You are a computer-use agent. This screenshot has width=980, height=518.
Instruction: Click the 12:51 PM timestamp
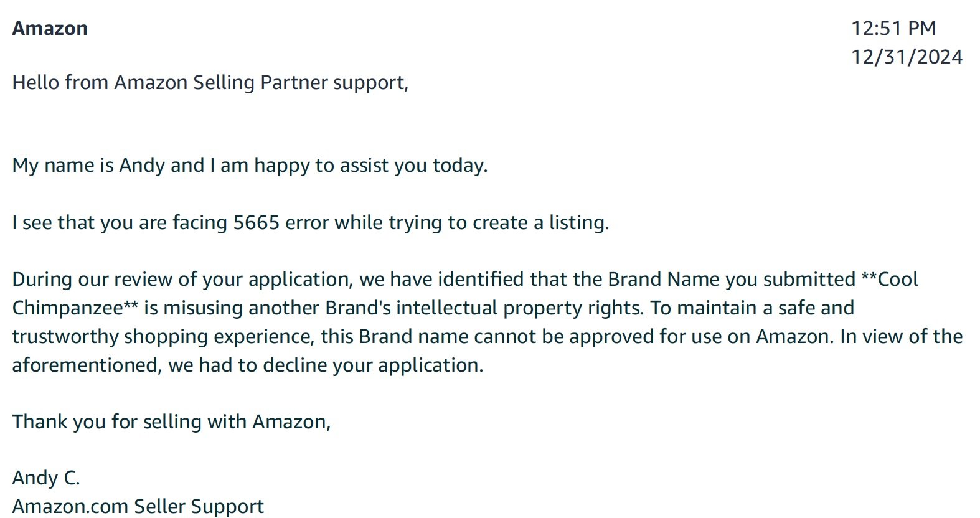pos(893,29)
